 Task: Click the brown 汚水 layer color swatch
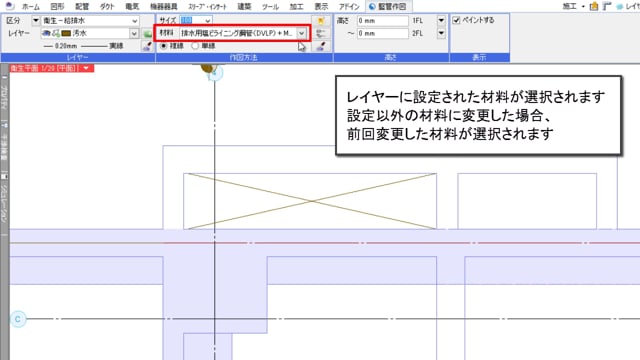coord(66,33)
